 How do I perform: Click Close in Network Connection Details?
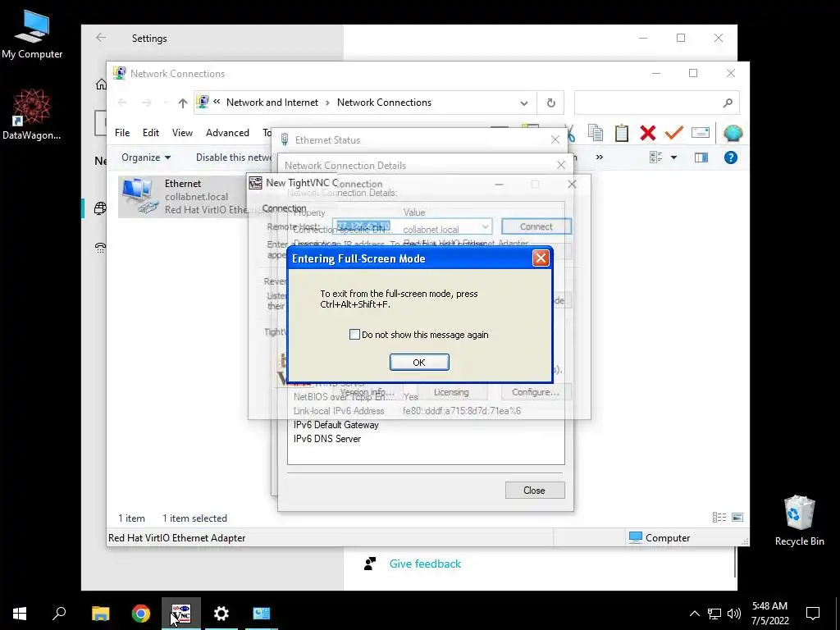pyautogui.click(x=535, y=491)
